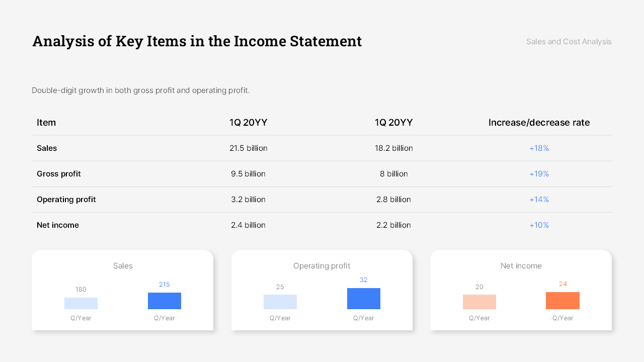
Task: Select the 'Net income' chart card
Action: point(521,290)
